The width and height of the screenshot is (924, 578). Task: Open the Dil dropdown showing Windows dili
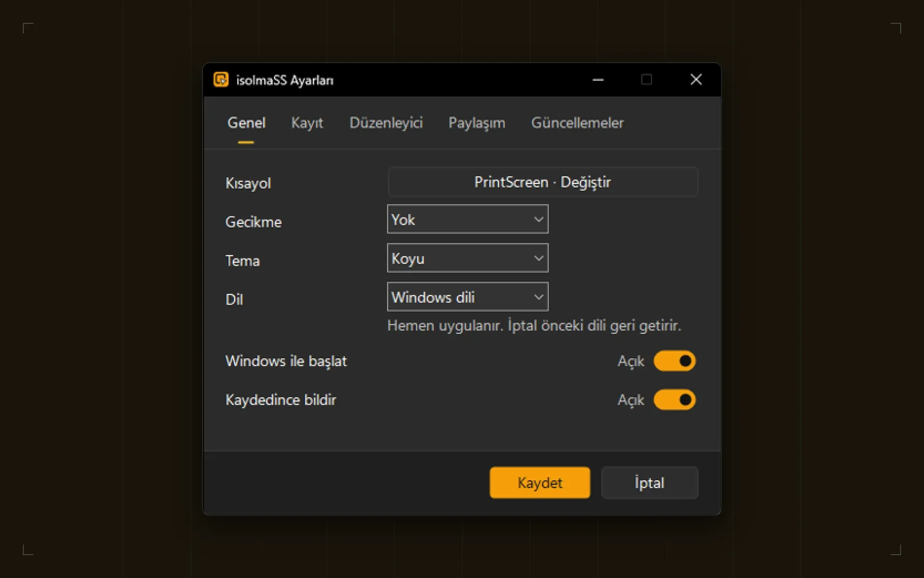click(x=468, y=297)
